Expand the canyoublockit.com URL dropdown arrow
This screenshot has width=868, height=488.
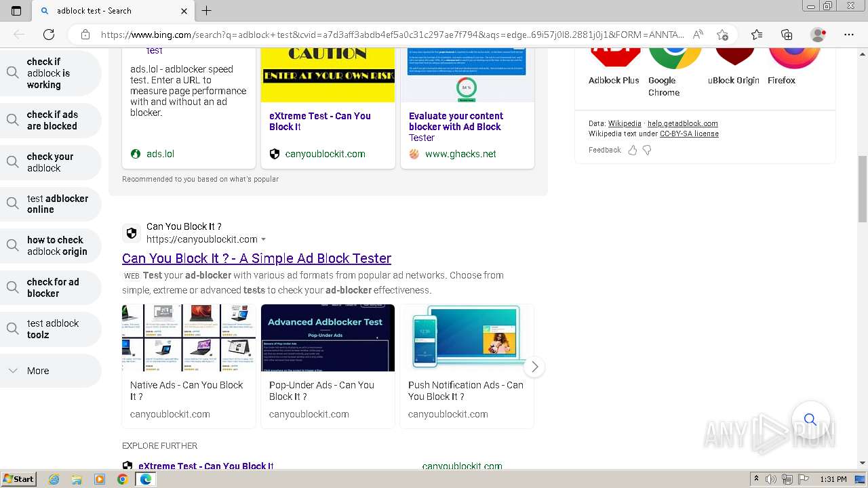(x=264, y=239)
